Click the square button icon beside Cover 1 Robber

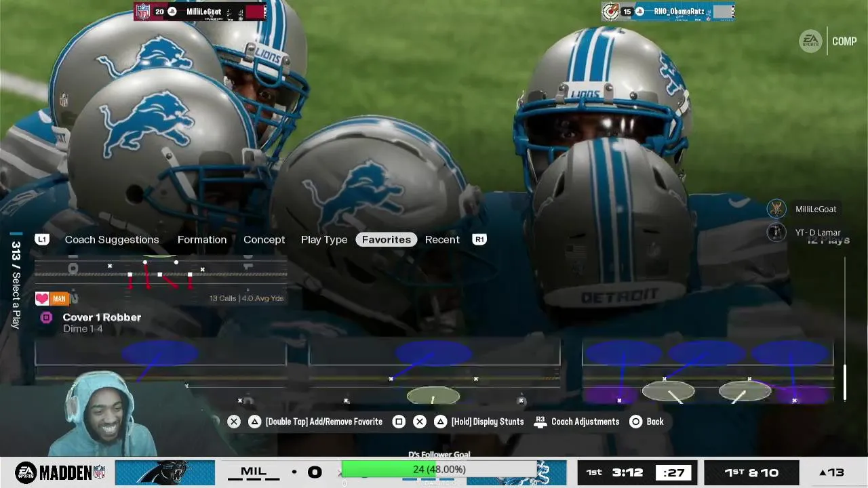pos(46,317)
